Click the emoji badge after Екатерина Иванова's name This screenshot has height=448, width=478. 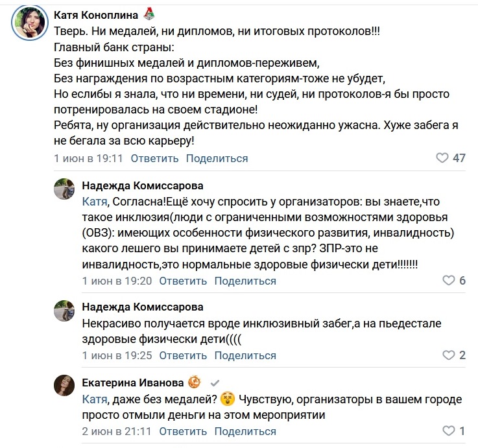point(193,382)
